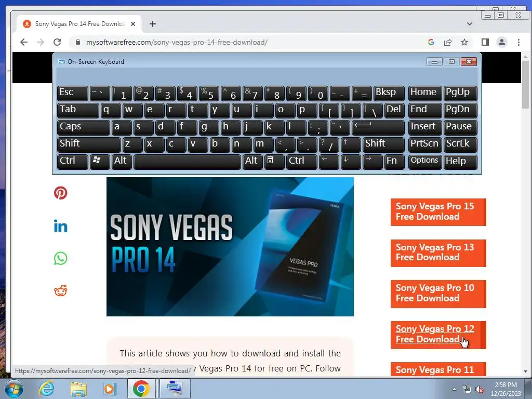This screenshot has height=399, width=532.
Task: Click the down arrow key on keyboard
Action: point(351,162)
